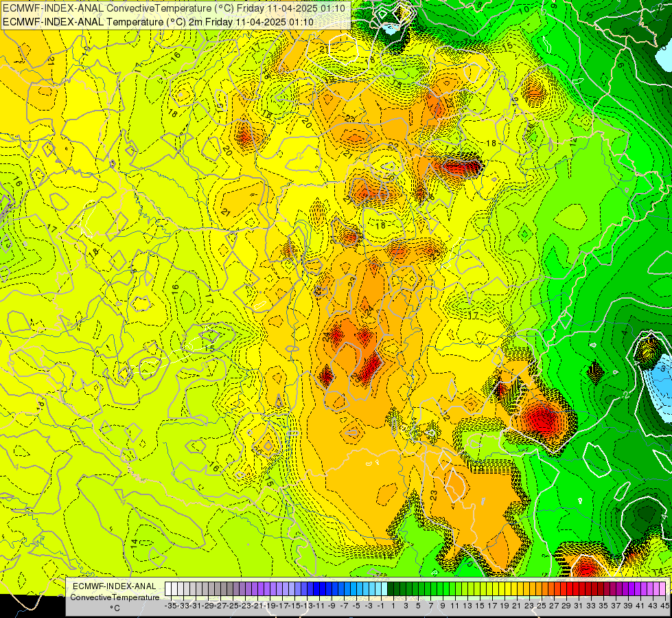Select the ConvectiveTemperature title line at top
The image size is (672, 618).
point(174,8)
